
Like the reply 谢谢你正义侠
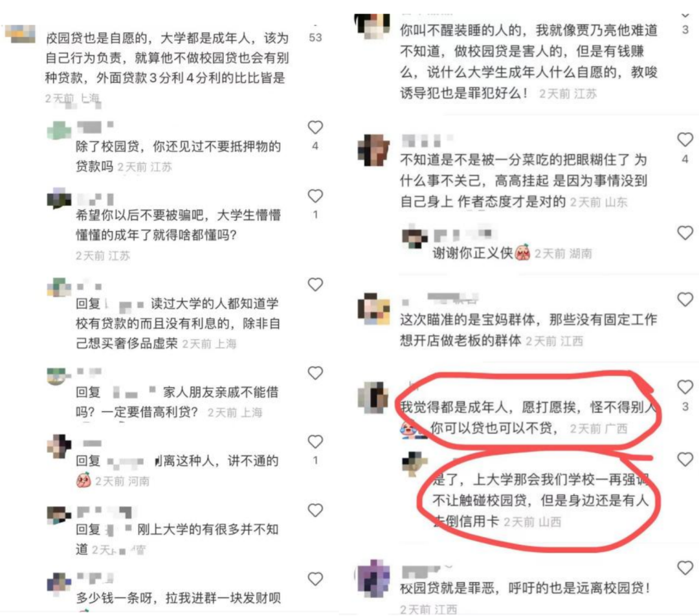pos(685,233)
